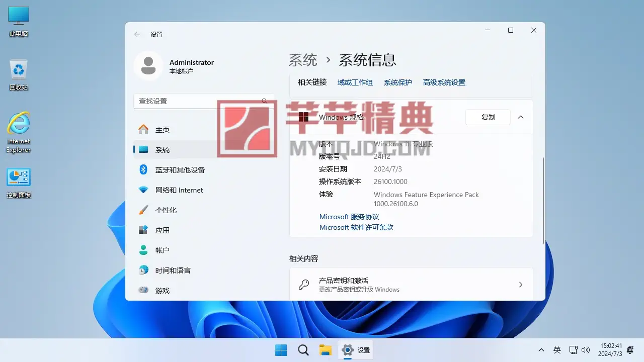Open the Control Panel desktop shortcut

pyautogui.click(x=19, y=183)
